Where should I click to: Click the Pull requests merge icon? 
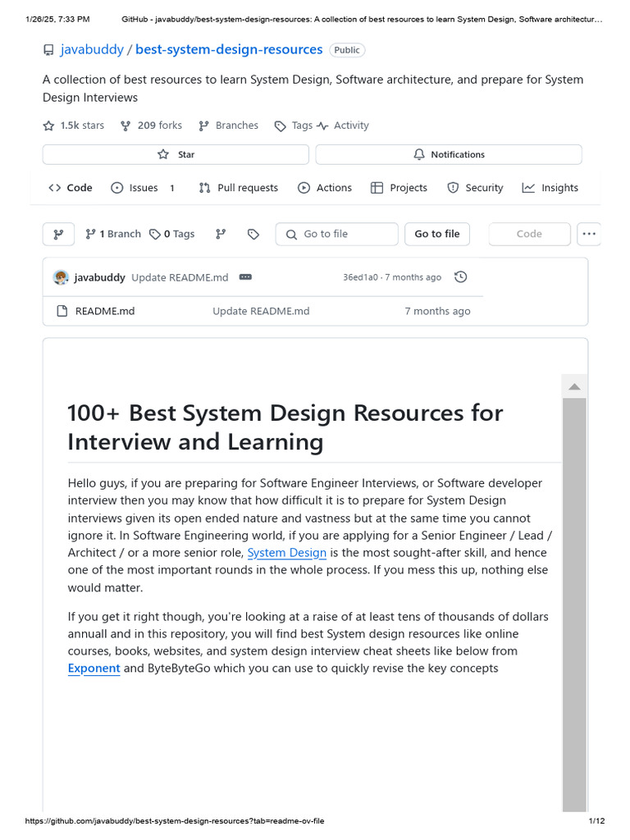(204, 188)
